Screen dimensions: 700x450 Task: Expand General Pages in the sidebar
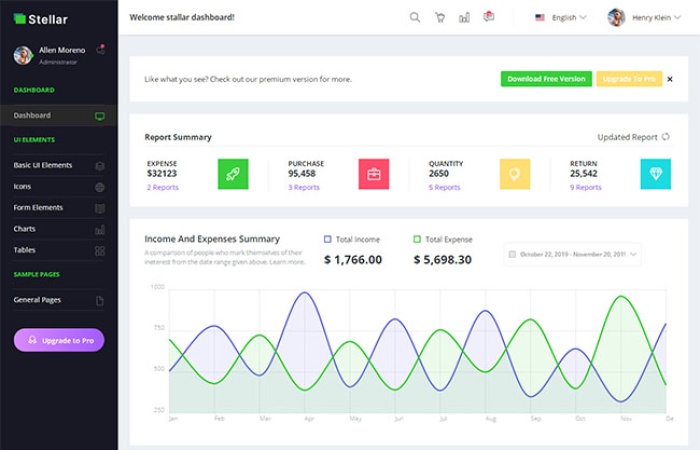58,300
